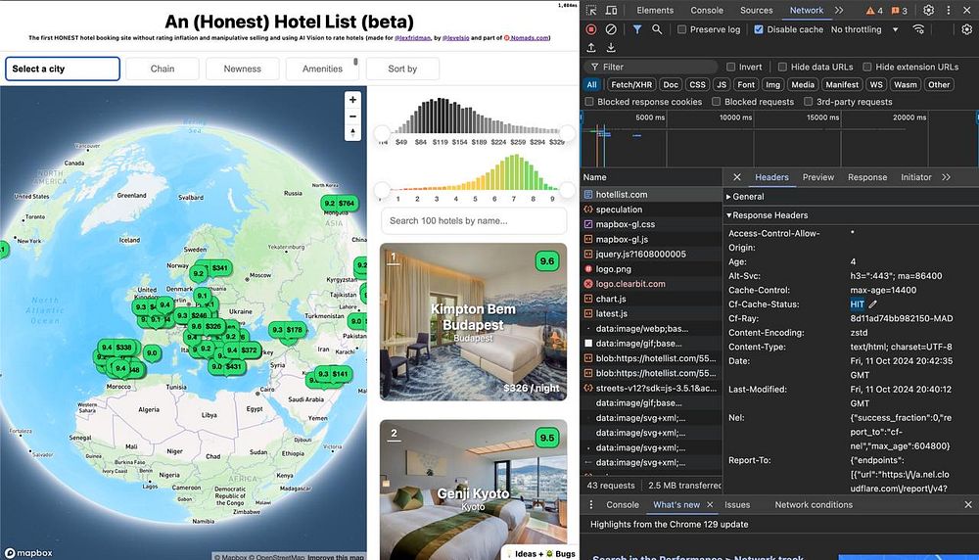Open network conditions Wi-Fi icon
This screenshot has width=979, height=560.
[x=918, y=29]
